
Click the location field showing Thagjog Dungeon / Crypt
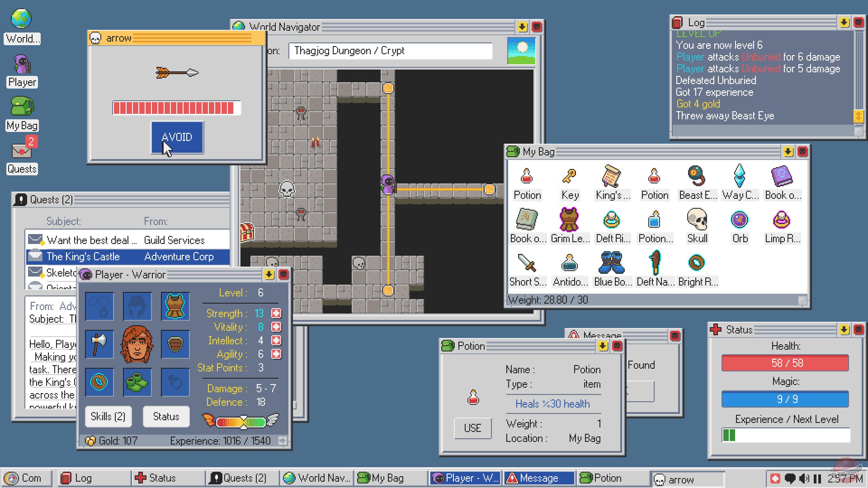390,51
